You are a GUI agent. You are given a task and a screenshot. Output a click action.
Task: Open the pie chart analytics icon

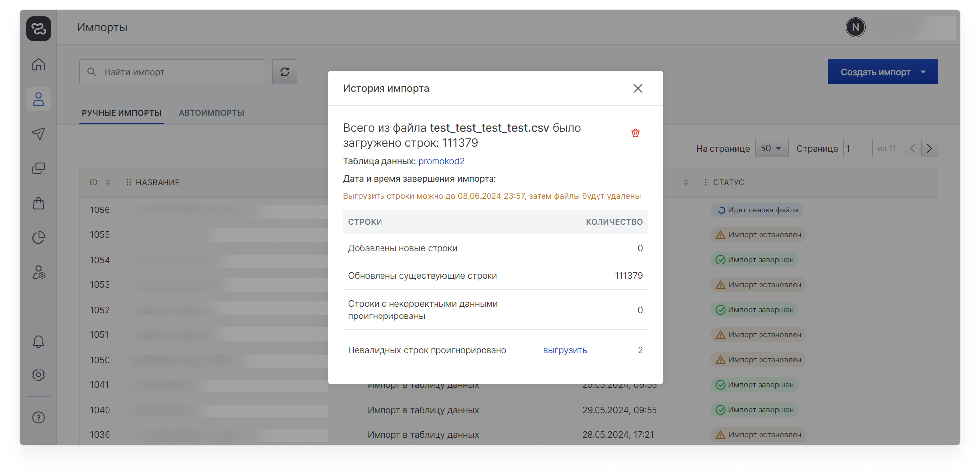point(39,238)
